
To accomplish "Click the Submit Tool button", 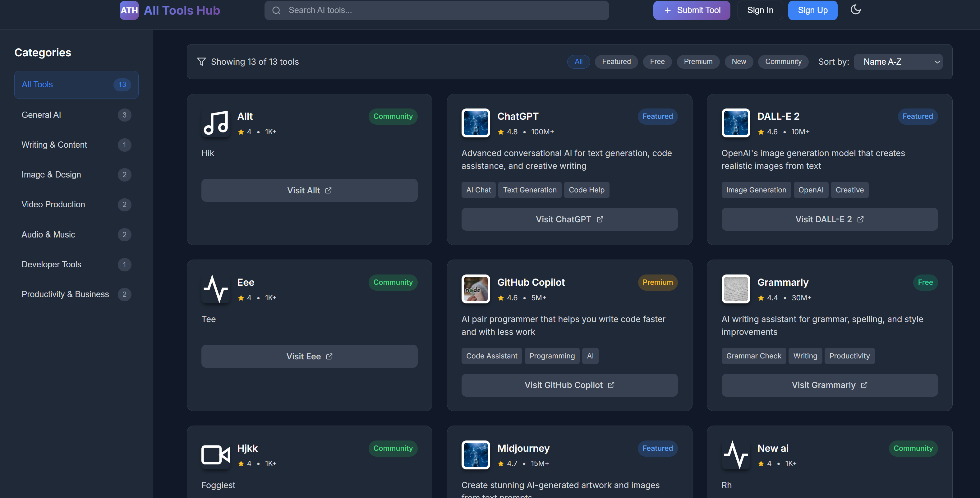I will (x=691, y=10).
